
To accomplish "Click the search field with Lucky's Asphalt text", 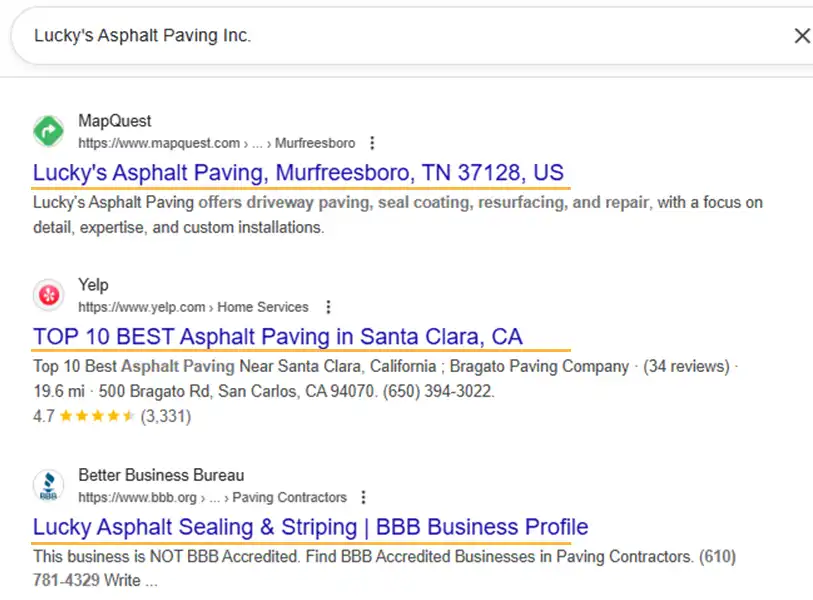I will coord(400,36).
